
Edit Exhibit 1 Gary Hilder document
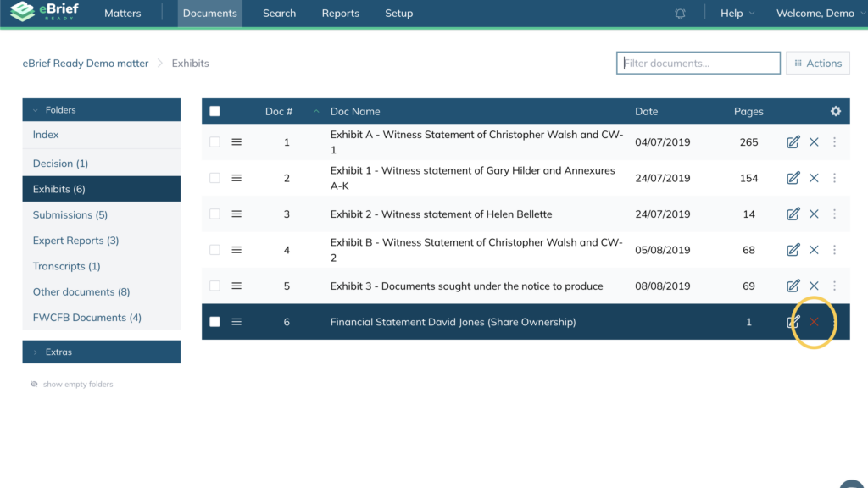(793, 178)
